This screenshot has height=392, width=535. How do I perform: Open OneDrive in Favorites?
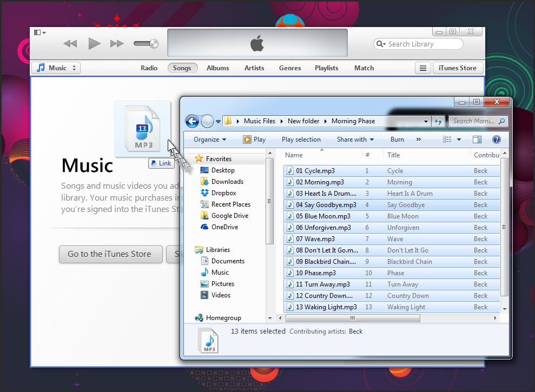[224, 227]
